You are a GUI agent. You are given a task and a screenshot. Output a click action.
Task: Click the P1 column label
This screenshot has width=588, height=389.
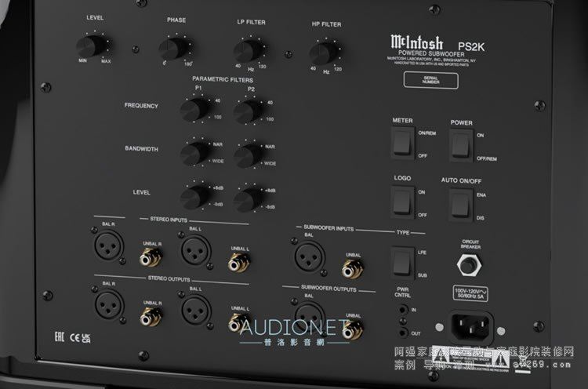(198, 88)
